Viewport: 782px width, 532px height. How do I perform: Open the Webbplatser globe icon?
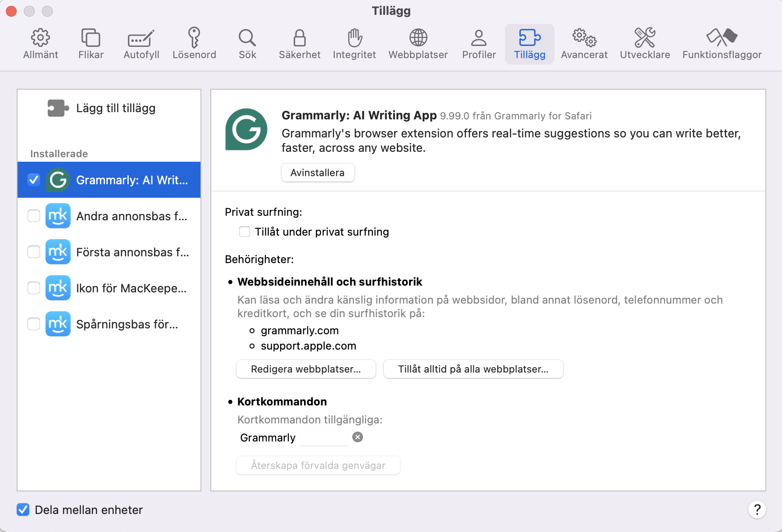[418, 38]
